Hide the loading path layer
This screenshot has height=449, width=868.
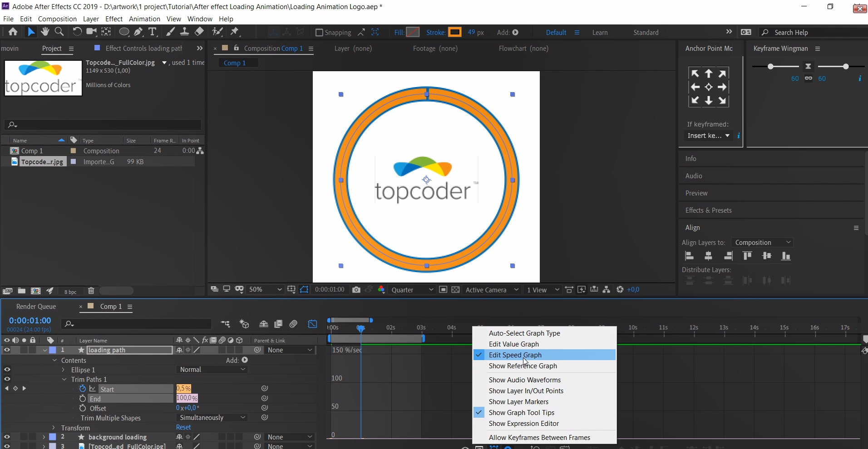(x=7, y=350)
